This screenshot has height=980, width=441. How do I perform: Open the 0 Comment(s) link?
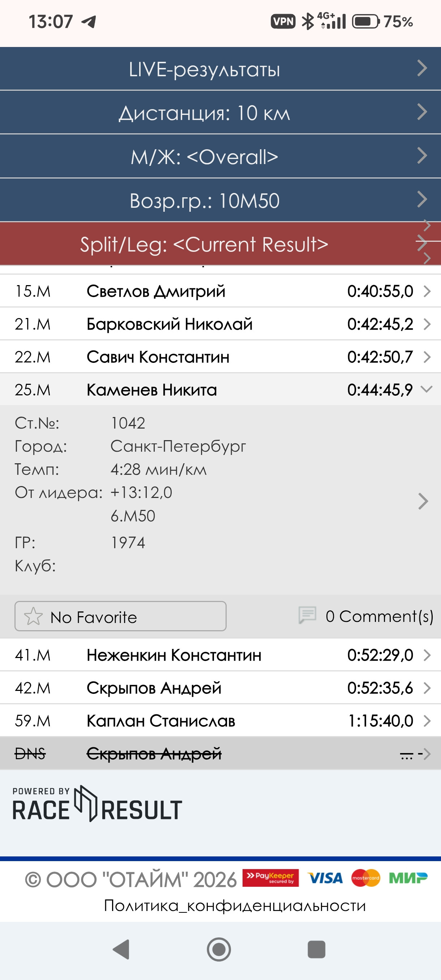(379, 616)
